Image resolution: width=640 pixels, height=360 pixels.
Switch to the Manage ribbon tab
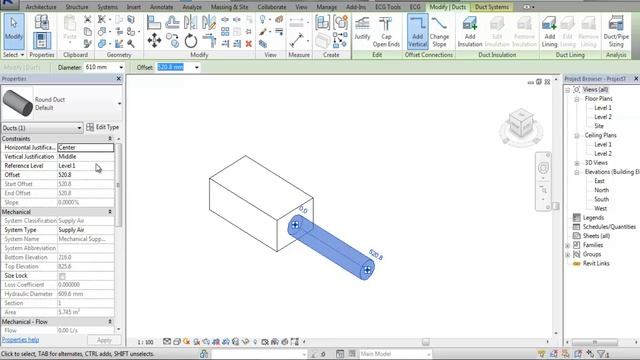point(327,7)
